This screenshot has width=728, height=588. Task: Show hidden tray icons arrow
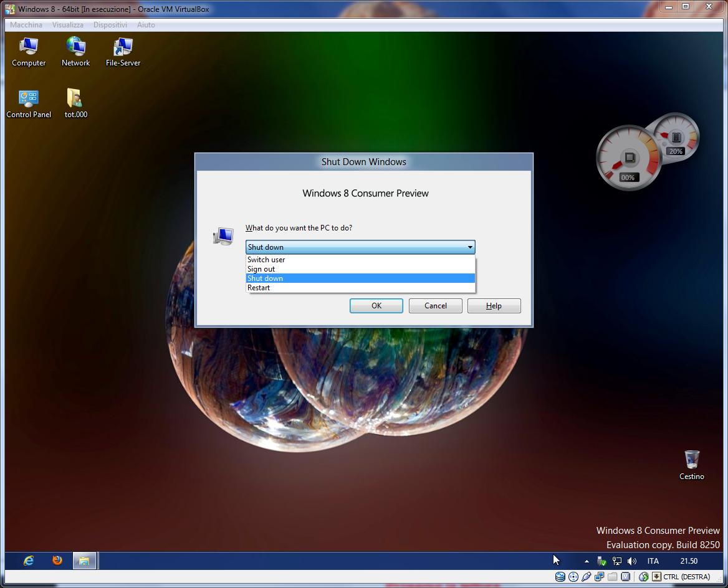point(587,561)
